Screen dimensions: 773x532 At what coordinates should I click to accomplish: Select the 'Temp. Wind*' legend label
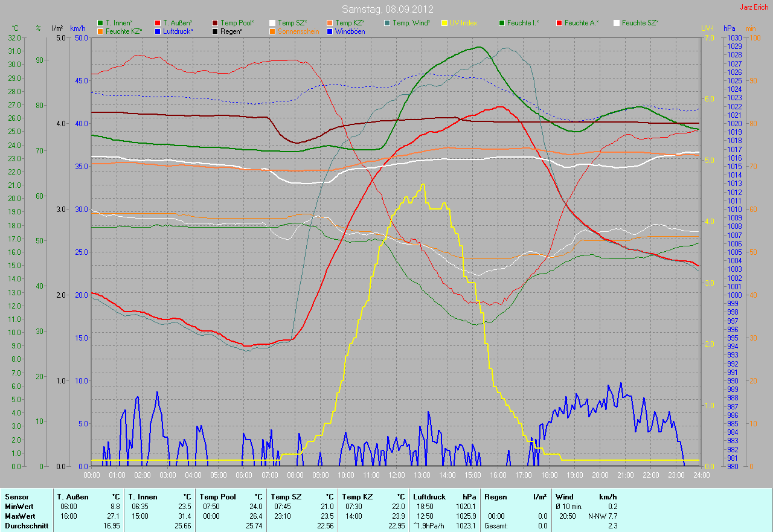pyautogui.click(x=411, y=23)
